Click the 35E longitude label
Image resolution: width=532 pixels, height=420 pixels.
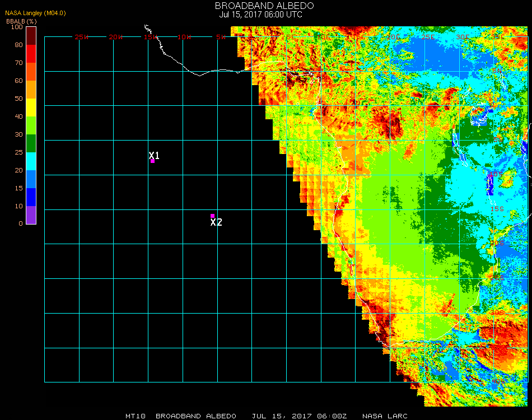tap(498, 37)
